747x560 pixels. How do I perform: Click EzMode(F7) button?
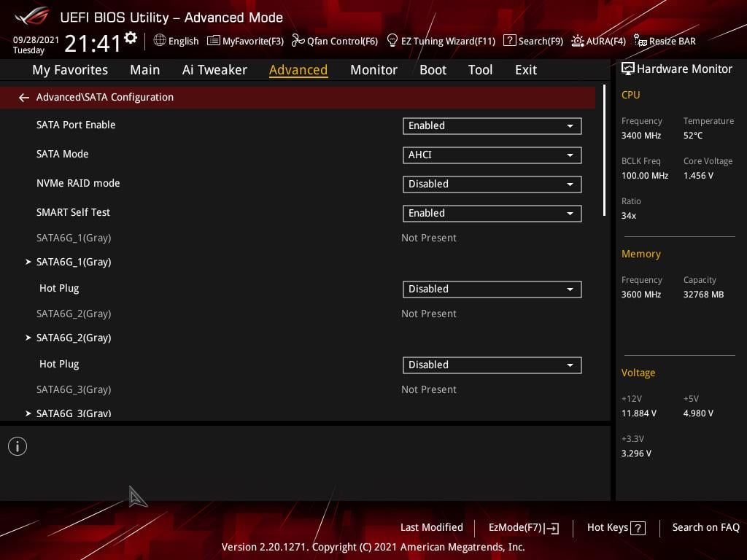524,528
